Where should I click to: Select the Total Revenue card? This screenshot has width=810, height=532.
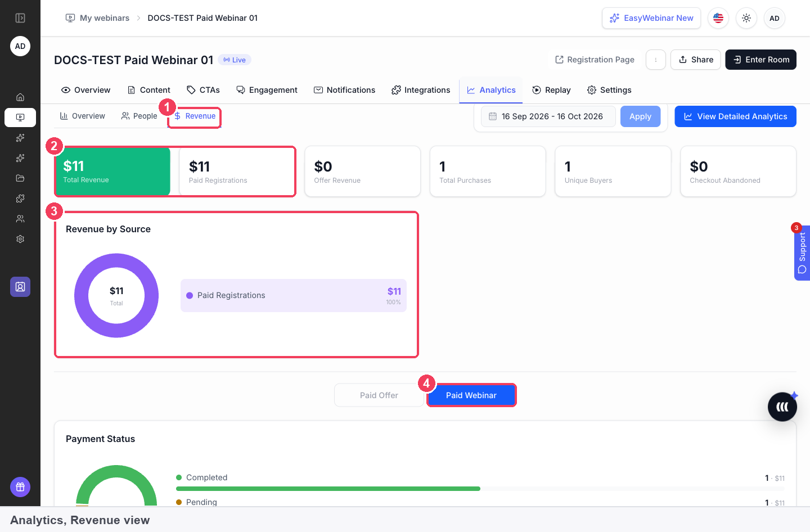[112, 172]
